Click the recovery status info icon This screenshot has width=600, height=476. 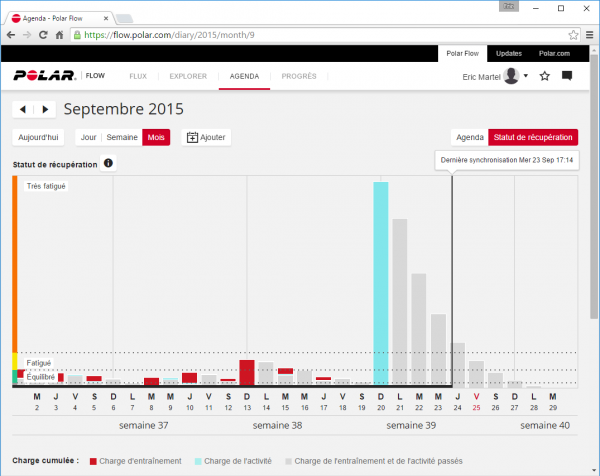click(x=108, y=163)
